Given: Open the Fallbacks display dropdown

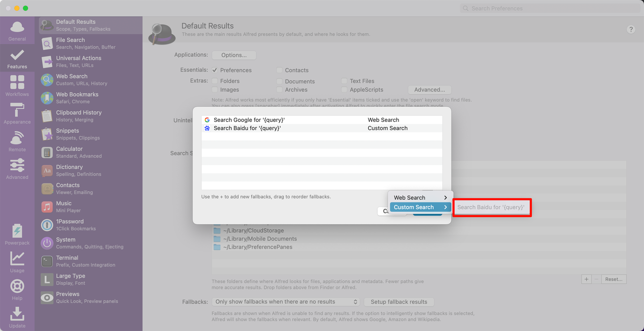Looking at the screenshot, I should coord(286,302).
